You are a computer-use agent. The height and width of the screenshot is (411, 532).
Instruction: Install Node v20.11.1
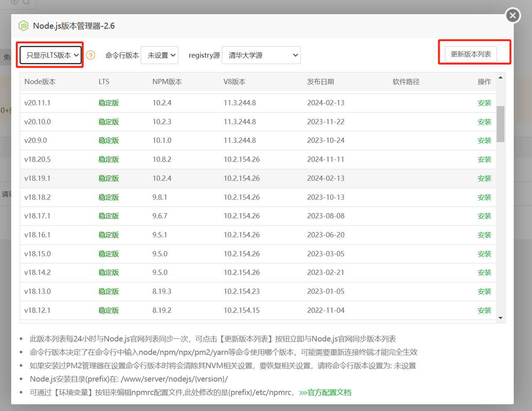click(x=484, y=103)
